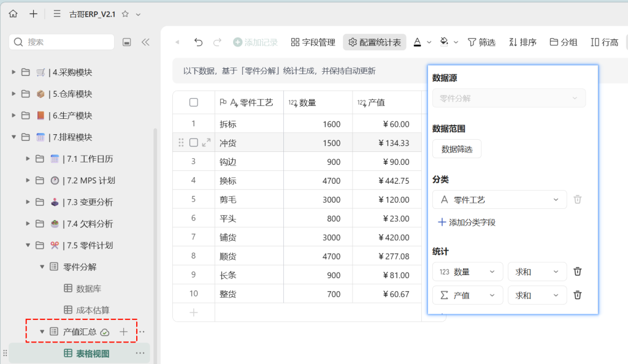Viewport: 628px width, 364px height.
Task: Open the 零件工艺 category dropdown
Action: tap(499, 200)
